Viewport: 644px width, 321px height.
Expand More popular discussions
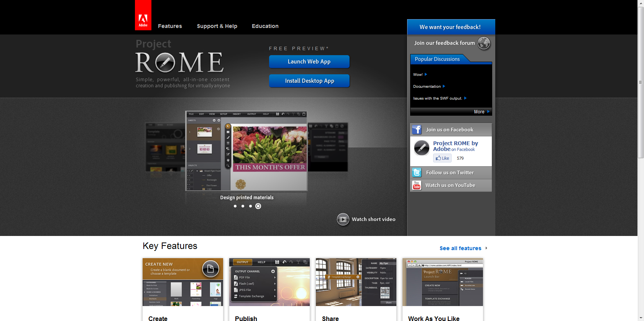(482, 112)
